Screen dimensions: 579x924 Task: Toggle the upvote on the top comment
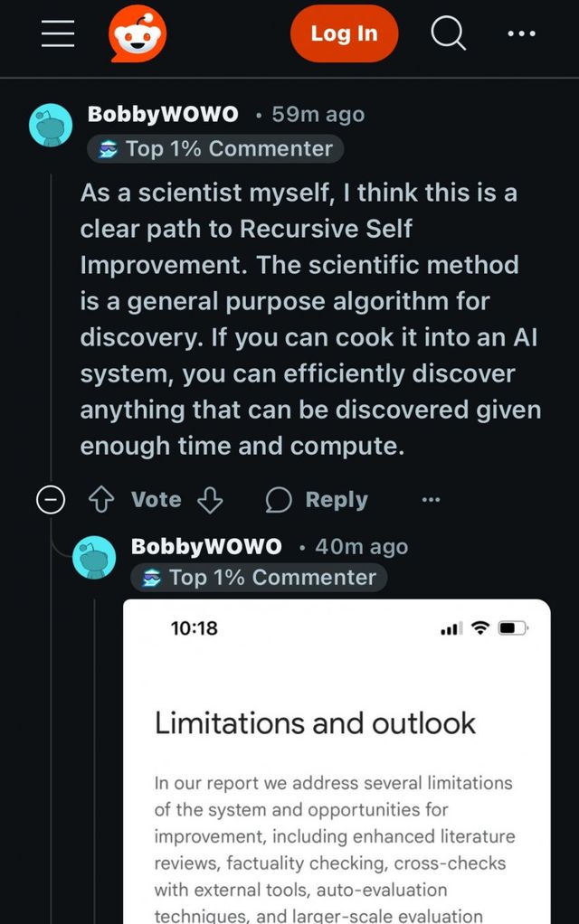click(102, 499)
